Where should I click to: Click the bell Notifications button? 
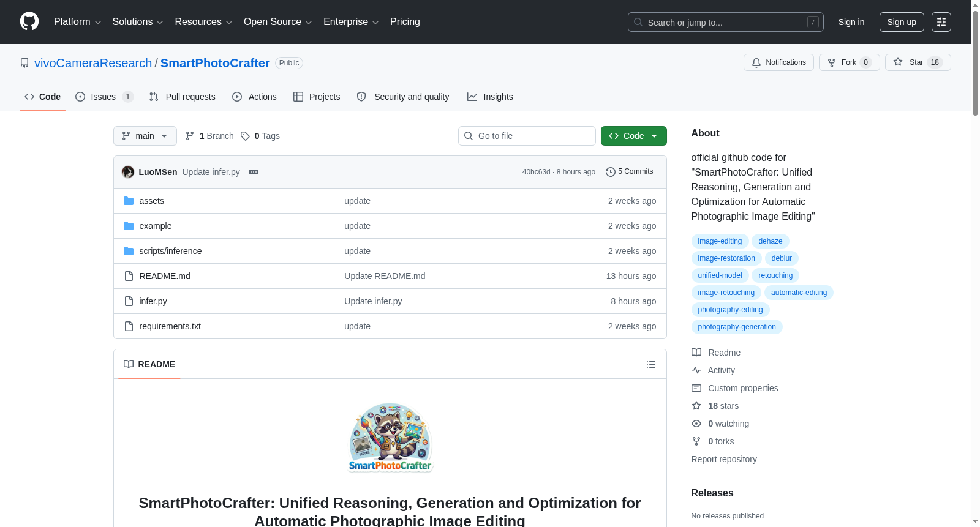coord(778,62)
